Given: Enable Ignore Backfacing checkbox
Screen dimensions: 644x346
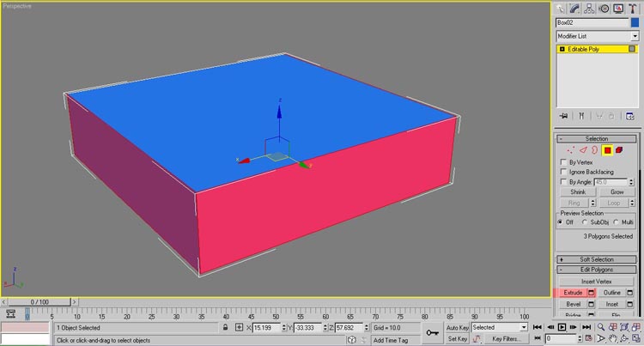Looking at the screenshot, I should pos(563,172).
